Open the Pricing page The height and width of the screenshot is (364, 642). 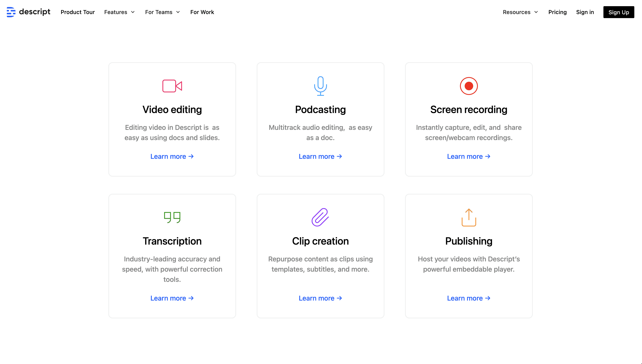pos(557,12)
